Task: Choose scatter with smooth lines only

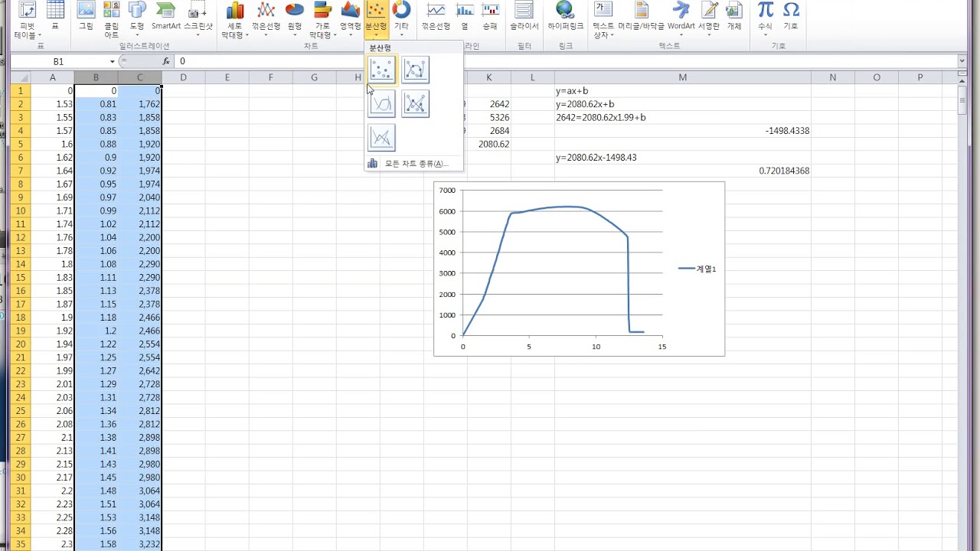Action: 381,103
